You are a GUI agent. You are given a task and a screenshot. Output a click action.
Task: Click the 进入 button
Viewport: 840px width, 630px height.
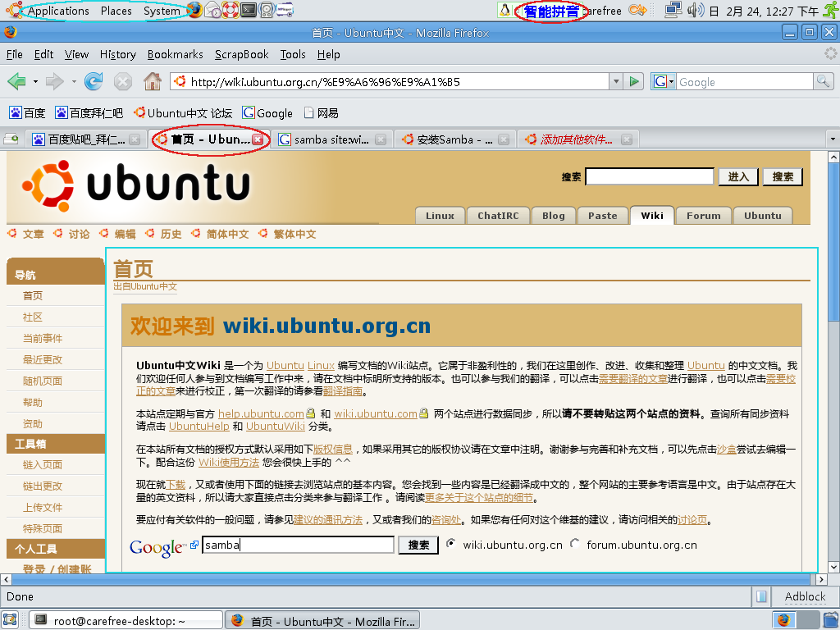tap(738, 176)
